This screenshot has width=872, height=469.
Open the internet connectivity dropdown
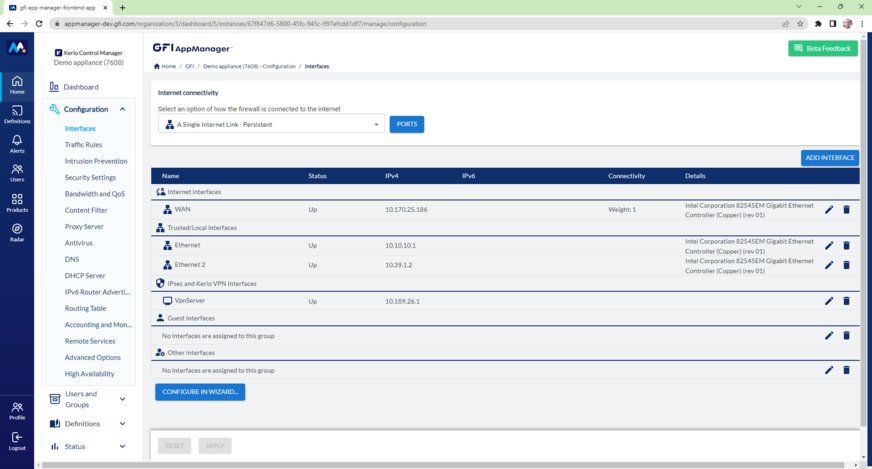point(271,124)
